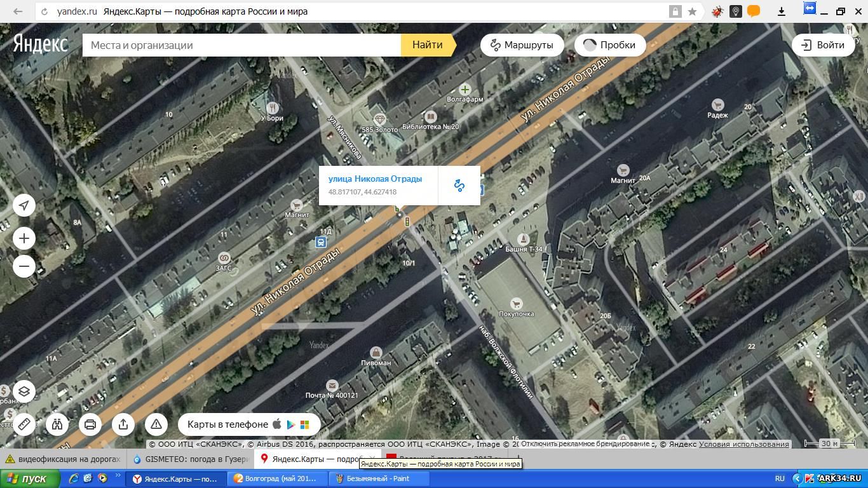
Task: Print the map using the printer icon
Action: pyautogui.click(x=90, y=424)
